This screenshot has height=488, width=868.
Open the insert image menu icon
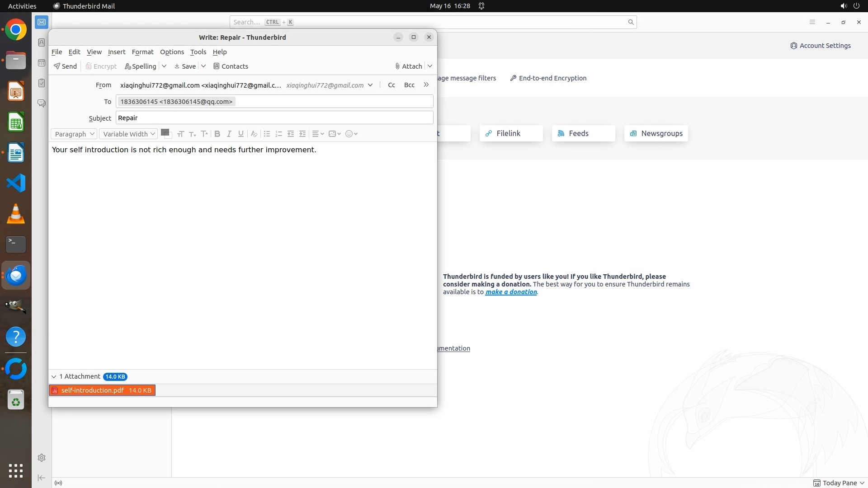coord(335,134)
